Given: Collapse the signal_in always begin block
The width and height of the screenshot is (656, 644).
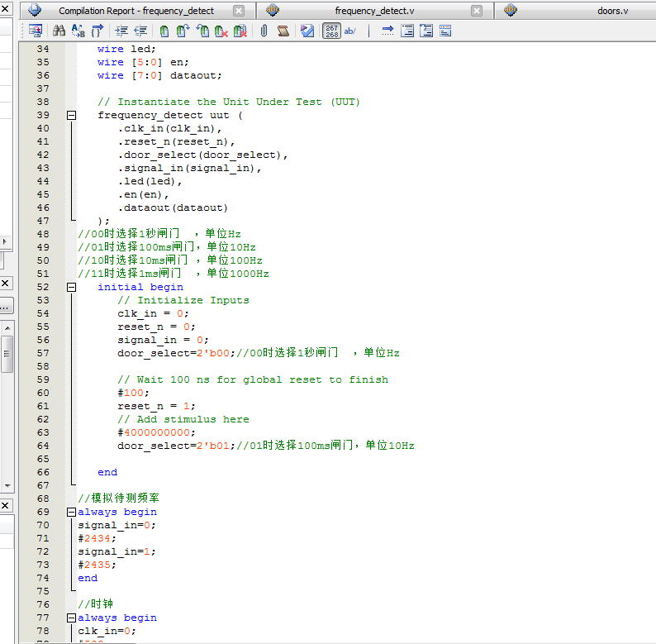Looking at the screenshot, I should click(71, 512).
